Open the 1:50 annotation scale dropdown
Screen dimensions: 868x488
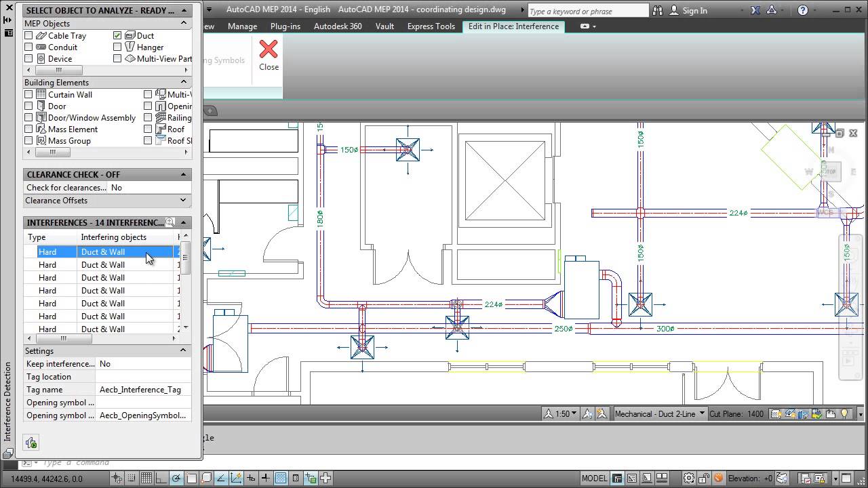coord(561,413)
